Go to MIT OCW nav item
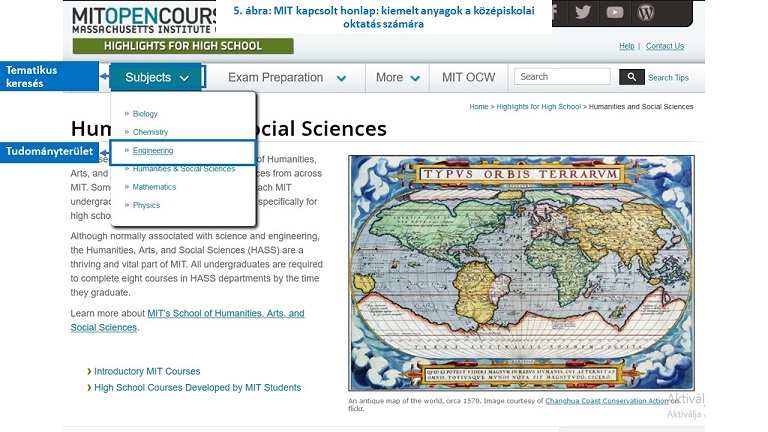Screen dimensions: 768x432 point(468,77)
